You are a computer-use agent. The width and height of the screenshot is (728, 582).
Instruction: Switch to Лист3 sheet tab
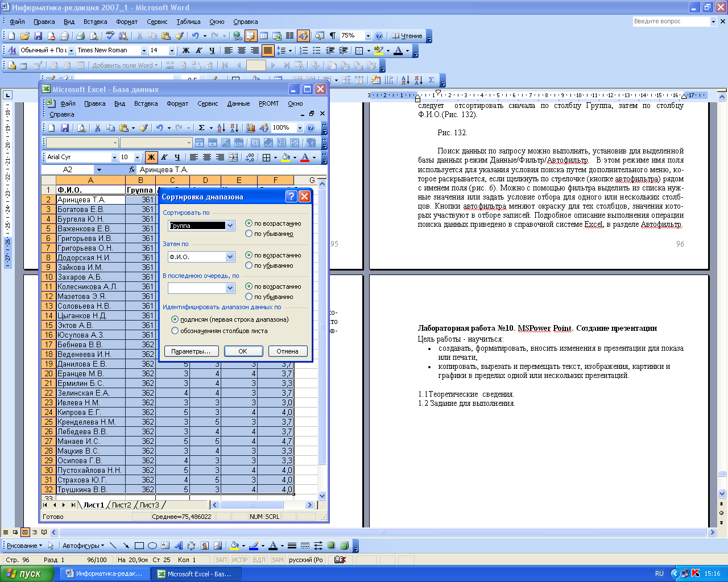click(149, 505)
